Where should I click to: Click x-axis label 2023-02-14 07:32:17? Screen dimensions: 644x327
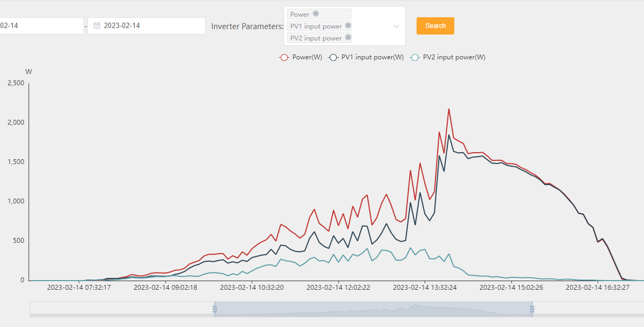(79, 288)
